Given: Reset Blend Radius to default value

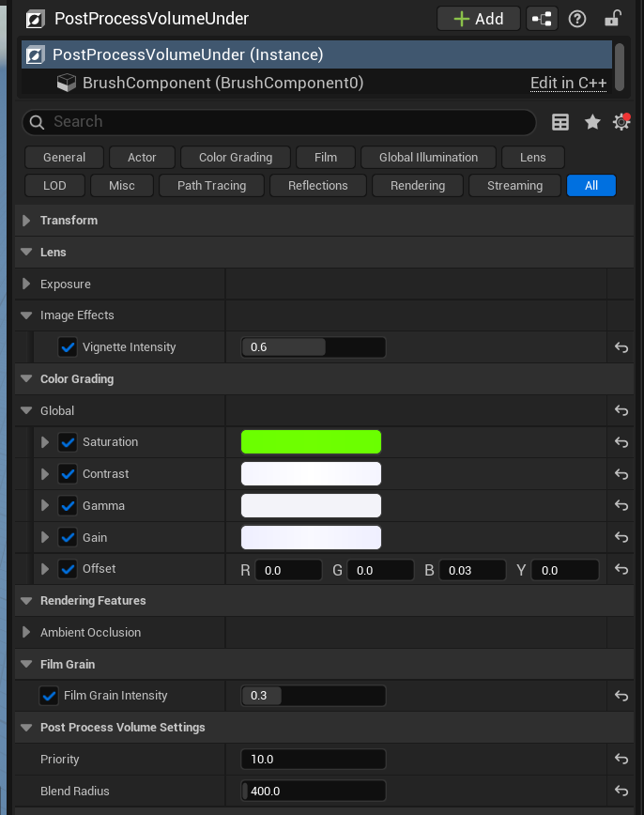Looking at the screenshot, I should point(621,791).
